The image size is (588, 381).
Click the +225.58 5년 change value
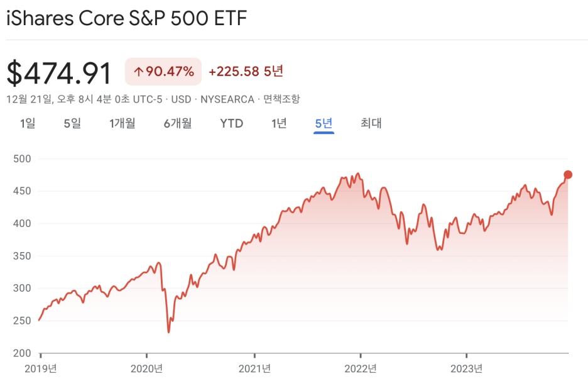(246, 71)
